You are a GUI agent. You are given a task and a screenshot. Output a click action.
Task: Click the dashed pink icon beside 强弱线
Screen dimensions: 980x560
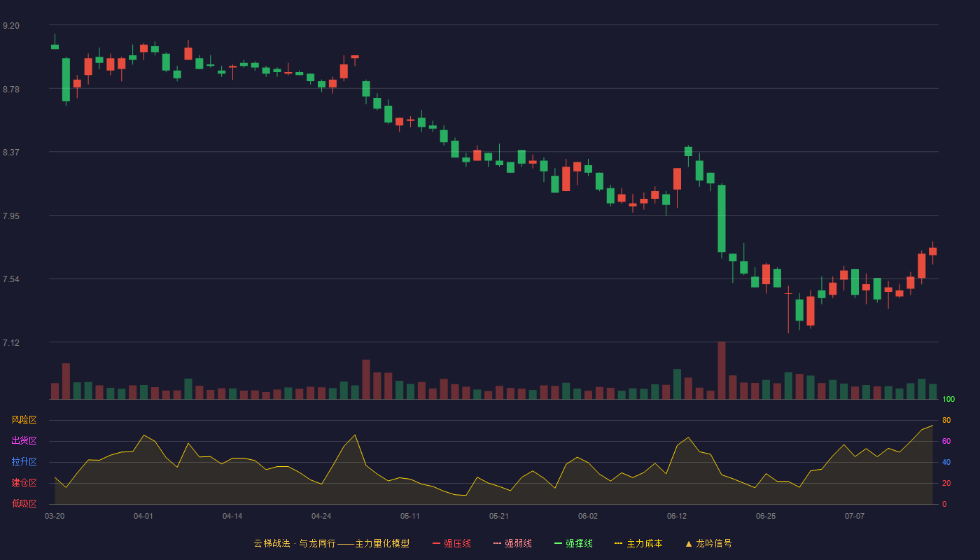[x=497, y=543]
